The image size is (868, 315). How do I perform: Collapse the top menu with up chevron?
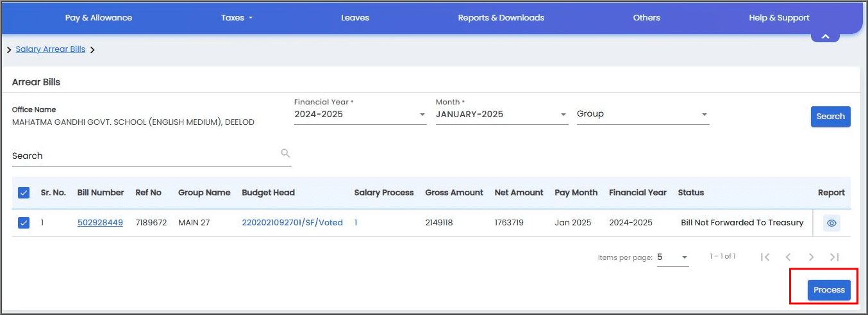[x=826, y=36]
